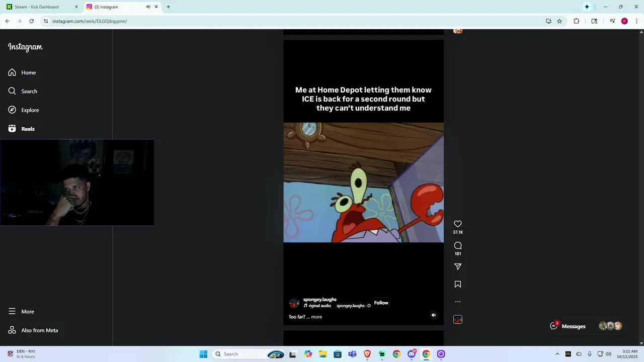This screenshot has height=362, width=644.
Task: Close the Instagram tab
Action: [156, 7]
